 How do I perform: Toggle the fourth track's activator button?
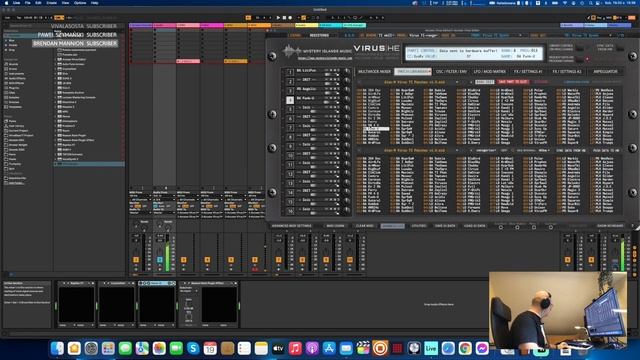(207, 260)
